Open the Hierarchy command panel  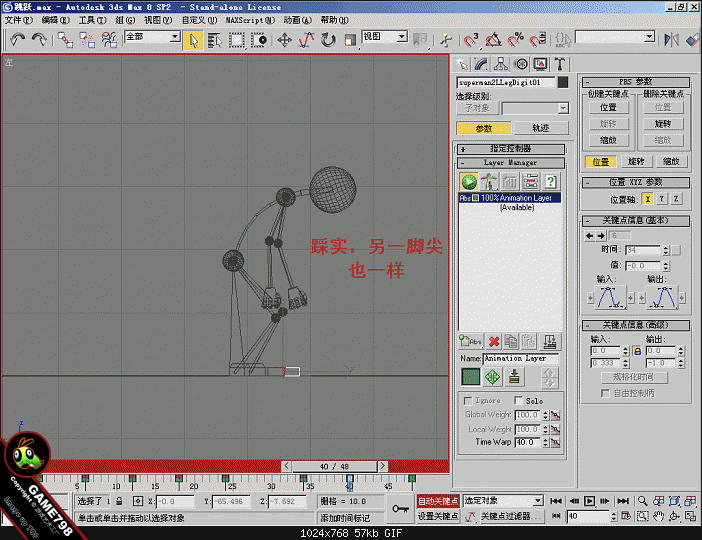click(501, 64)
